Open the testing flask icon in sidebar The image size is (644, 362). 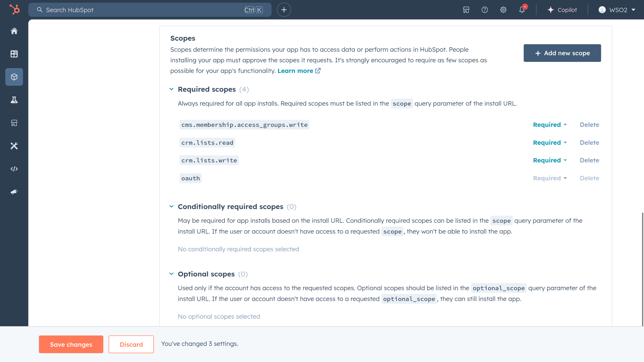coord(14,100)
